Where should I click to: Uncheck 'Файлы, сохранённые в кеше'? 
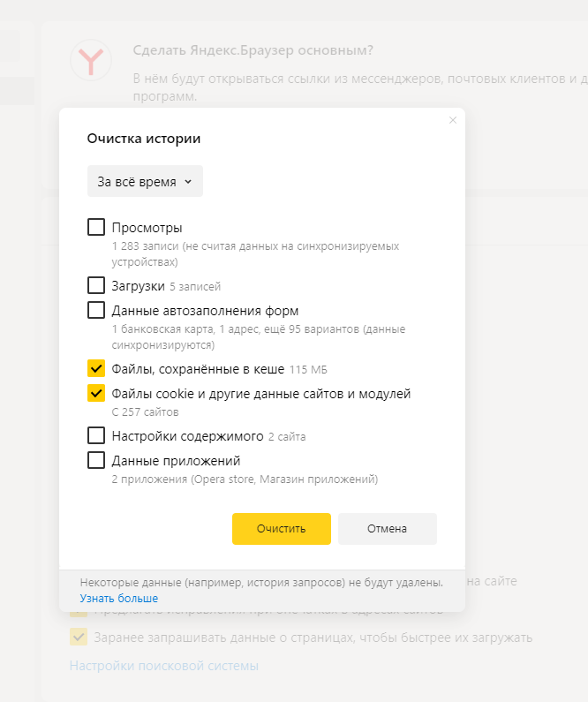[96, 368]
